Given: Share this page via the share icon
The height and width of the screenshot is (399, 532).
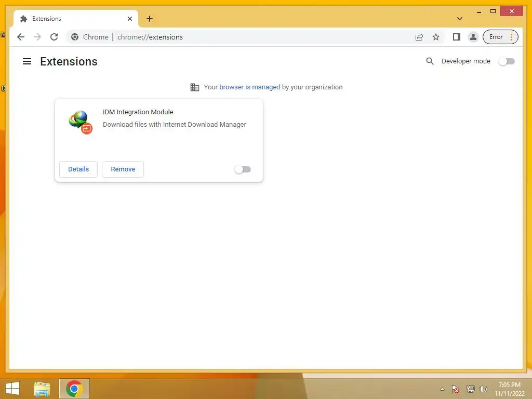Looking at the screenshot, I should pyautogui.click(x=419, y=37).
